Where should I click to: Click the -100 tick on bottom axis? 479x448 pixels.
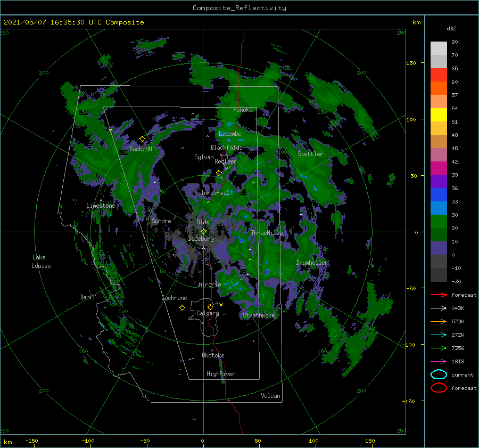[x=88, y=441]
